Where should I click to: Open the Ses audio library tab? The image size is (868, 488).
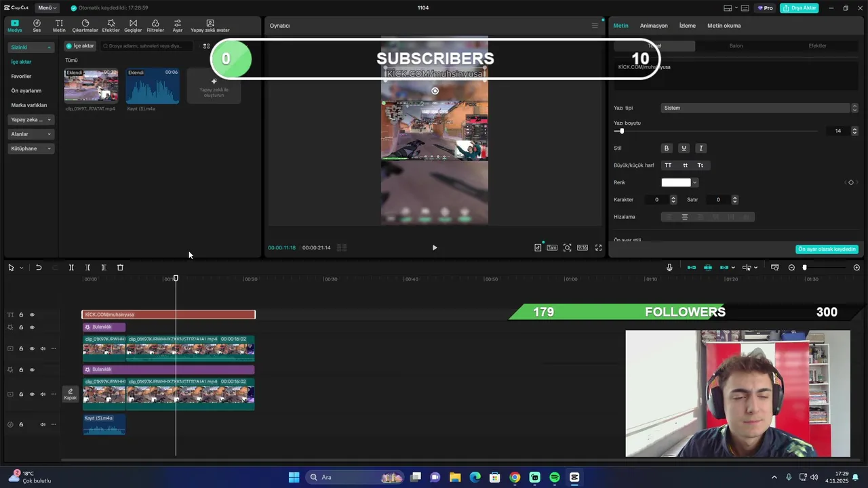coord(37,26)
